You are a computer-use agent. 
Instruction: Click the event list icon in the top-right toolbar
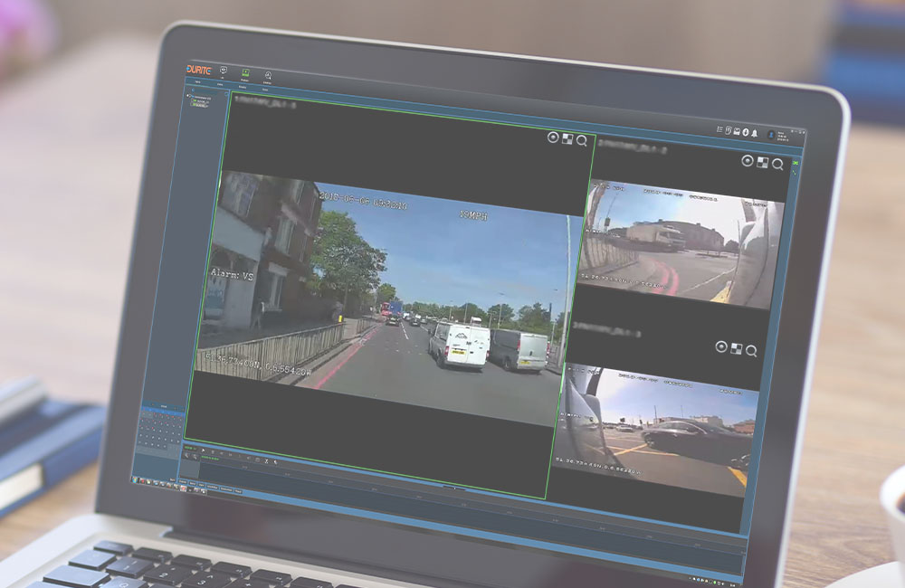tap(719, 128)
